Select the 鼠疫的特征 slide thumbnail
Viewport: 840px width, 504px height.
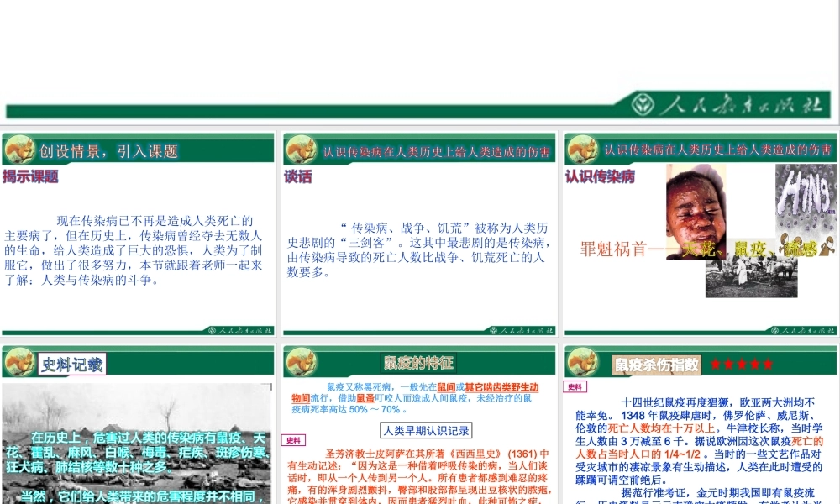tap(419, 424)
